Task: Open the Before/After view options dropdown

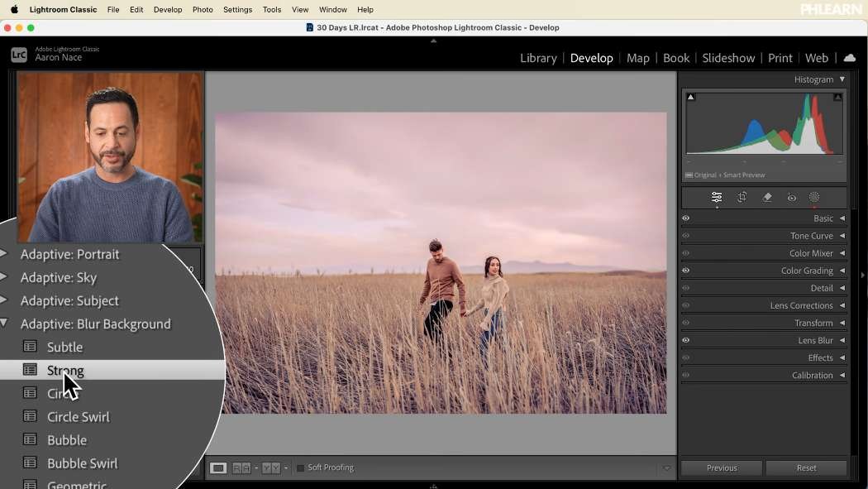Action: (x=286, y=468)
